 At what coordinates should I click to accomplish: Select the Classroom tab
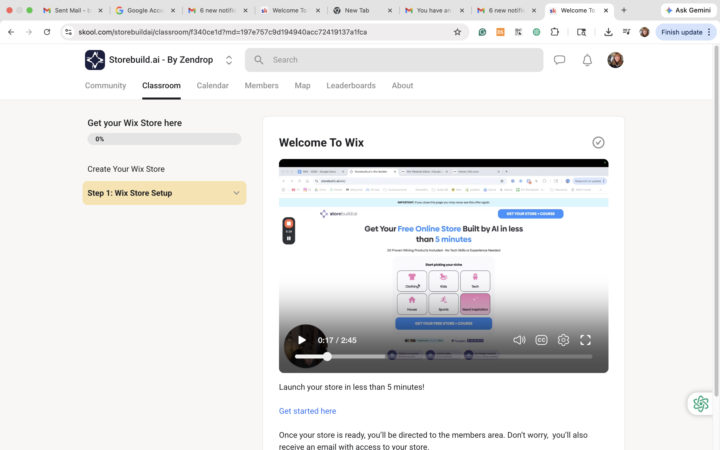tap(161, 85)
